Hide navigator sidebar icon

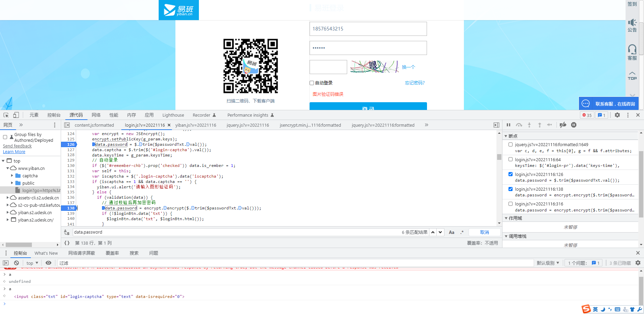coord(67,125)
